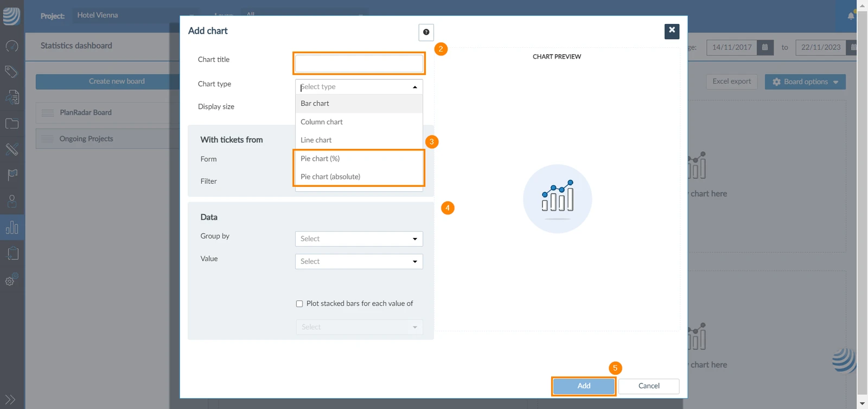Choose Line chart option
This screenshot has width=868, height=409.
(x=359, y=140)
